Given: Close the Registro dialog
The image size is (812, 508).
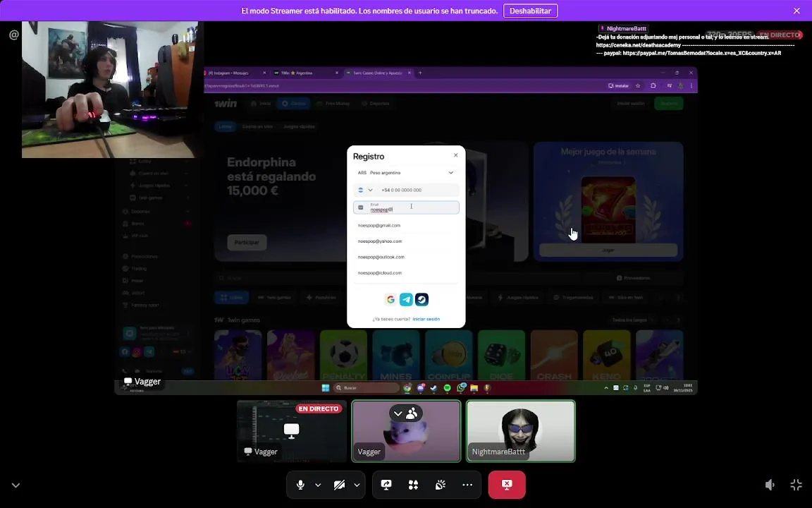Looking at the screenshot, I should click(456, 155).
